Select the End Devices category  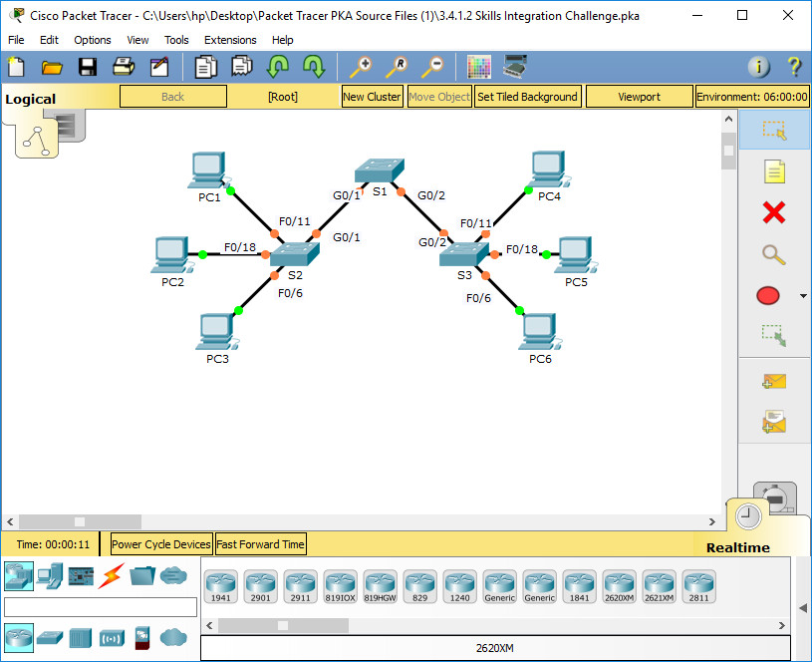coord(50,576)
